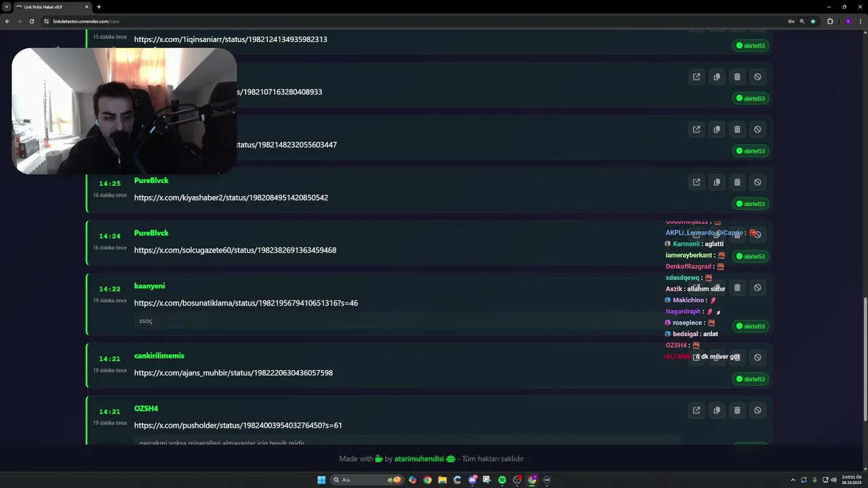Open the pusholder status link

click(x=238, y=426)
